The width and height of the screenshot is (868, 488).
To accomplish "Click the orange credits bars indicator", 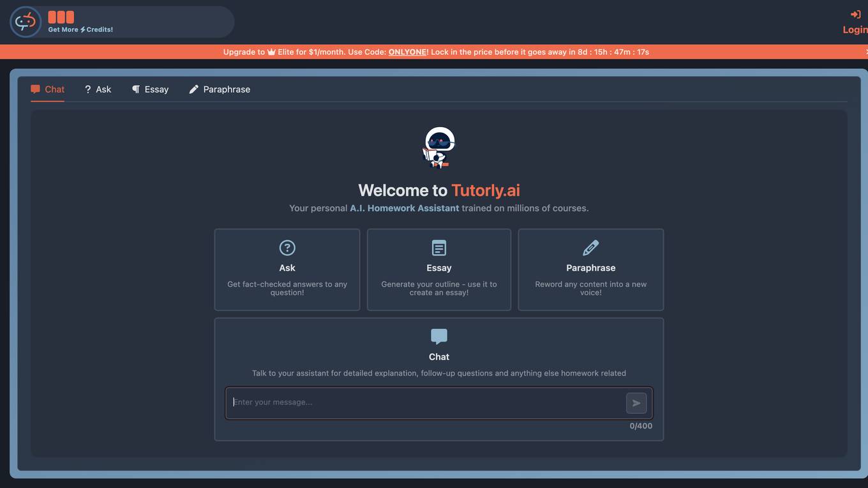I will [x=61, y=17].
